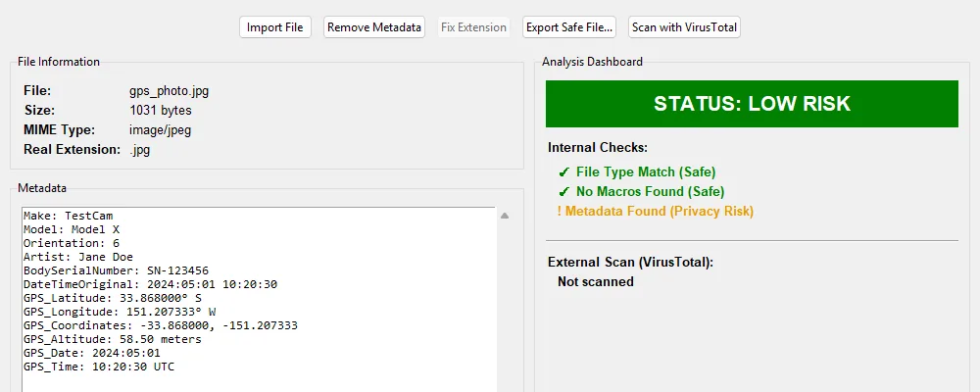Click the File Information group label
980x392 pixels.
58,62
